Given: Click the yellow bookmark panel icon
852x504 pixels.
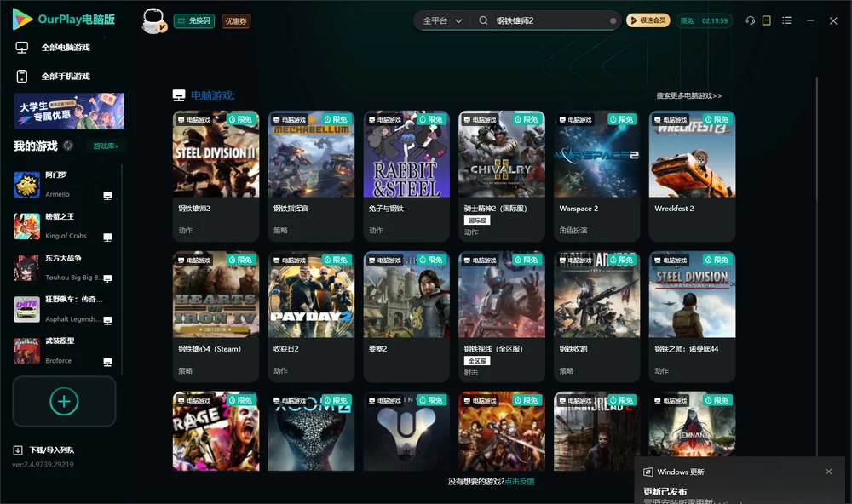Looking at the screenshot, I should [767, 20].
